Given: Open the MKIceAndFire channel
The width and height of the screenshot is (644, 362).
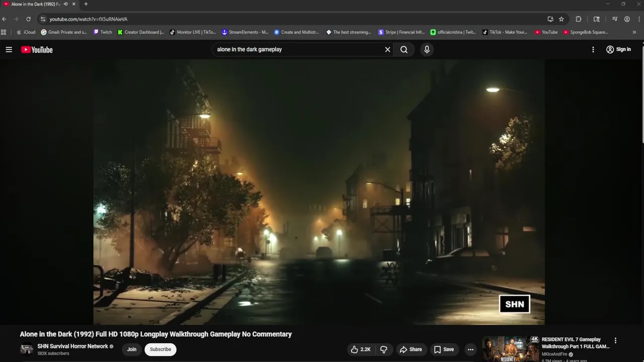Looking at the screenshot, I should (554, 354).
